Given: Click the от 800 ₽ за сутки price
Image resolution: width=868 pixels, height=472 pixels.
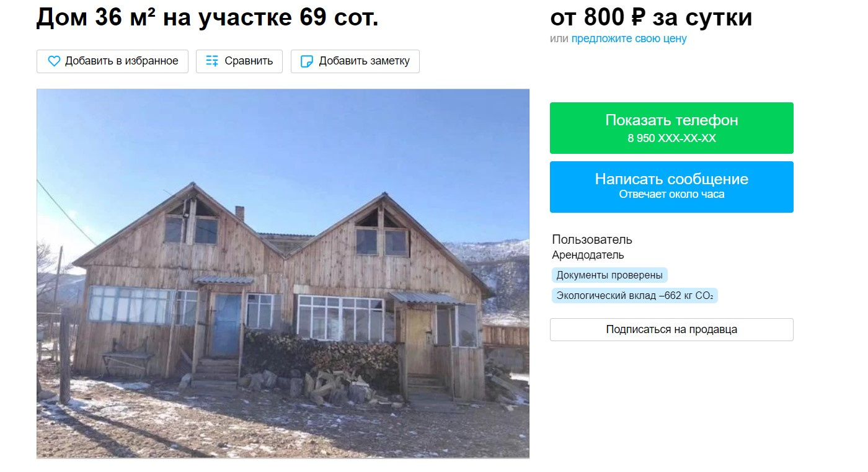Looking at the screenshot, I should click(651, 17).
